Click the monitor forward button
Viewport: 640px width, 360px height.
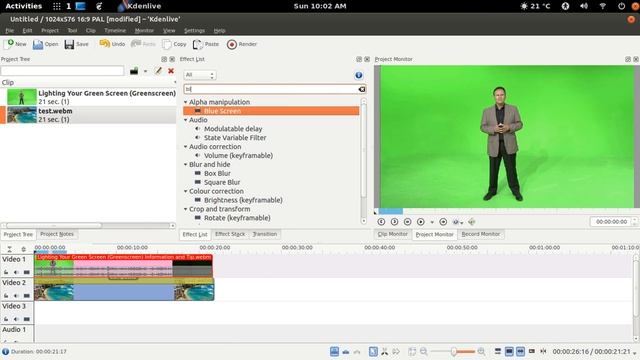tap(443, 222)
